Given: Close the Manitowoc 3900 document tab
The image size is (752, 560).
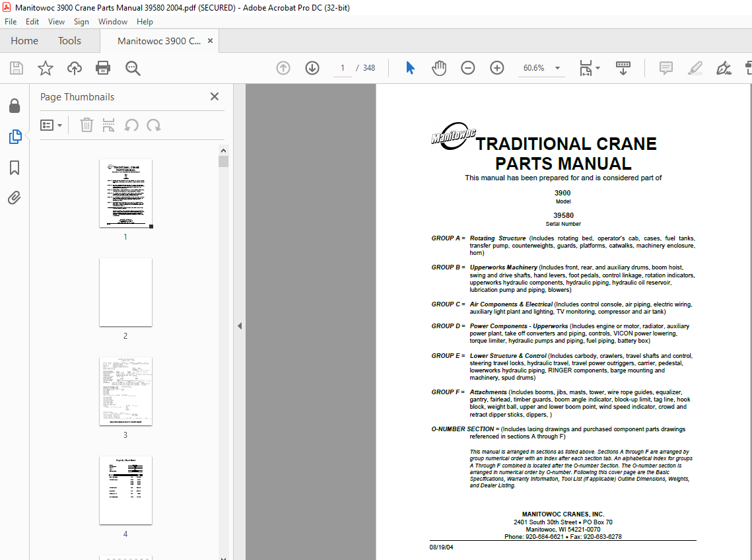Looking at the screenshot, I should coord(210,41).
